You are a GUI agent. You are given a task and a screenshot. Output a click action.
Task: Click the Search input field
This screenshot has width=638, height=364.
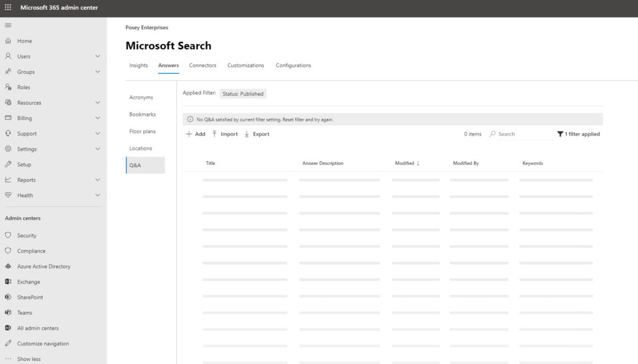(x=521, y=134)
